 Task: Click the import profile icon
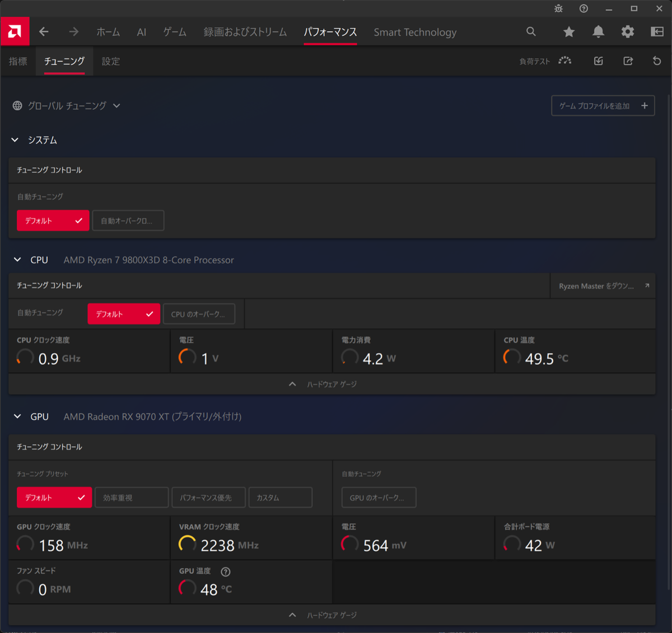tap(599, 60)
